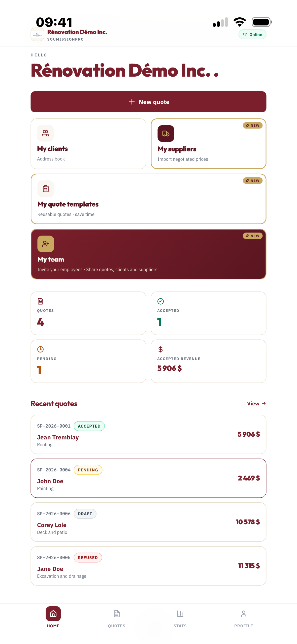Image resolution: width=297 pixels, height=644 pixels.
Task: Open the Stats bar chart icon
Action: (x=180, y=614)
